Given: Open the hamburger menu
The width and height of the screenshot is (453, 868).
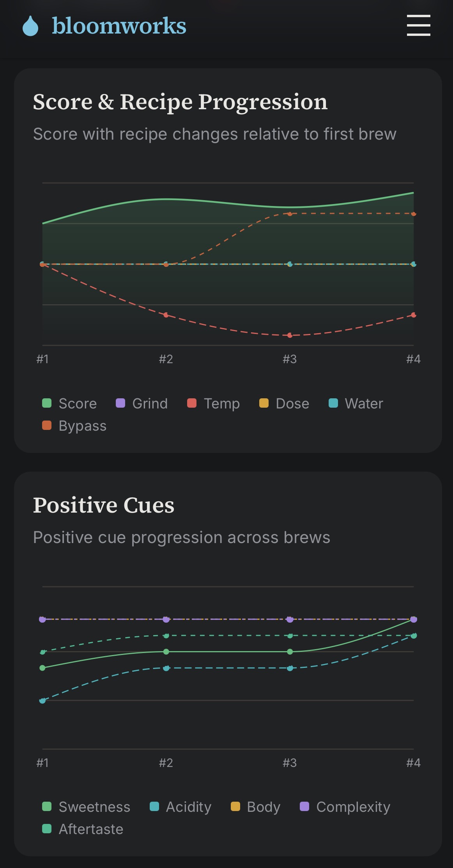Looking at the screenshot, I should pos(418,25).
